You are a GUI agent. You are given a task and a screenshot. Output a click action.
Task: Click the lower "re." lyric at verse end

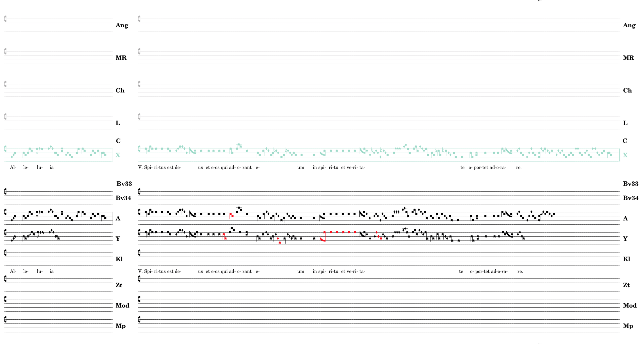(x=520, y=272)
